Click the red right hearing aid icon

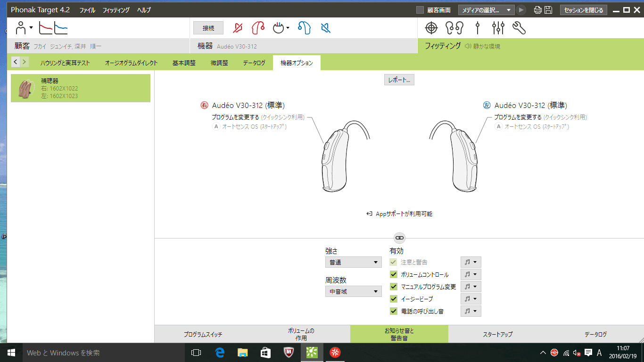tap(258, 28)
